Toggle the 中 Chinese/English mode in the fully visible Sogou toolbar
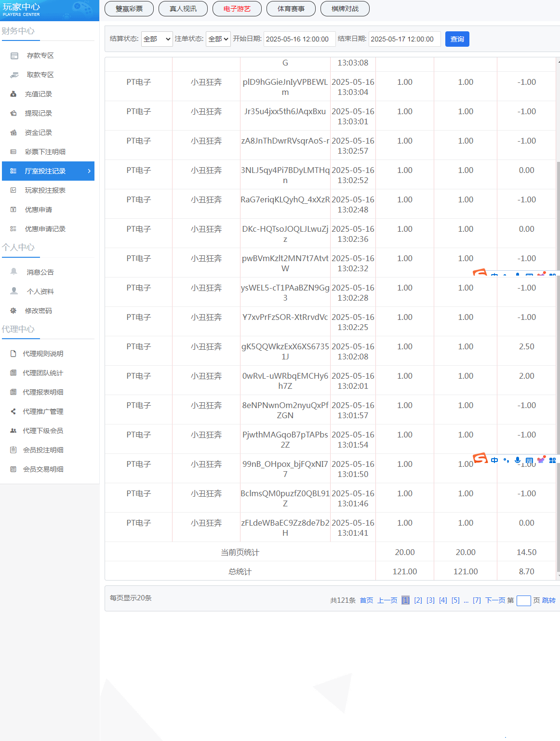The width and height of the screenshot is (560, 741). 494,460
